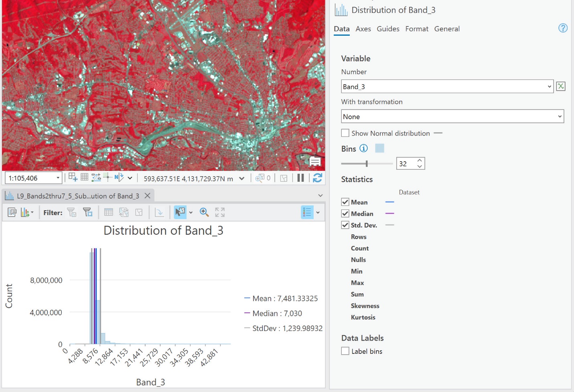The width and height of the screenshot is (574, 392).
Task: Click Excel icon next to Band_3 field
Action: coord(561,86)
